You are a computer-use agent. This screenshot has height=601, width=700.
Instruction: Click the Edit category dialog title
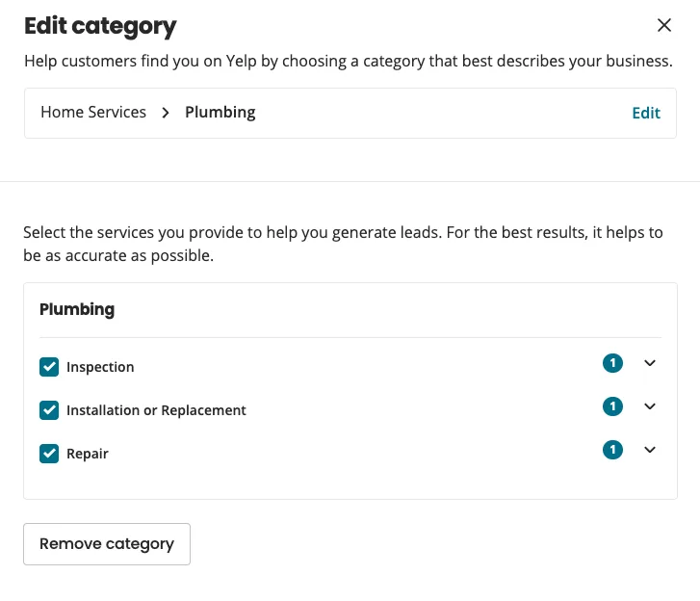(100, 26)
